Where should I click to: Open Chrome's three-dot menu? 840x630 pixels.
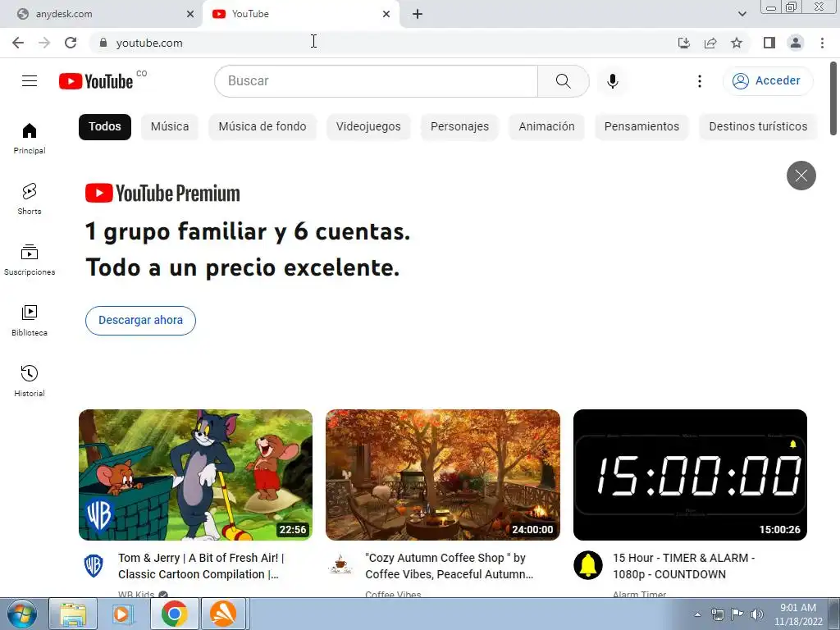[x=822, y=43]
